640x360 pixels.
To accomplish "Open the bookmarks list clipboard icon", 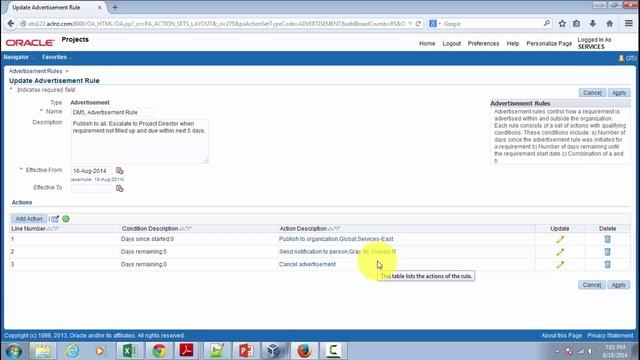I will pyautogui.click(x=576, y=24).
